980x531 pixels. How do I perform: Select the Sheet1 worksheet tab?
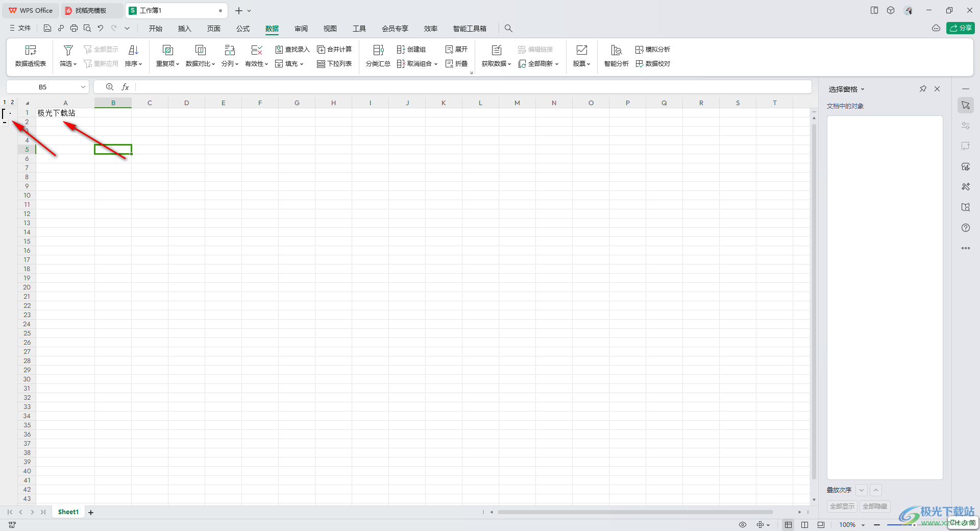click(68, 512)
